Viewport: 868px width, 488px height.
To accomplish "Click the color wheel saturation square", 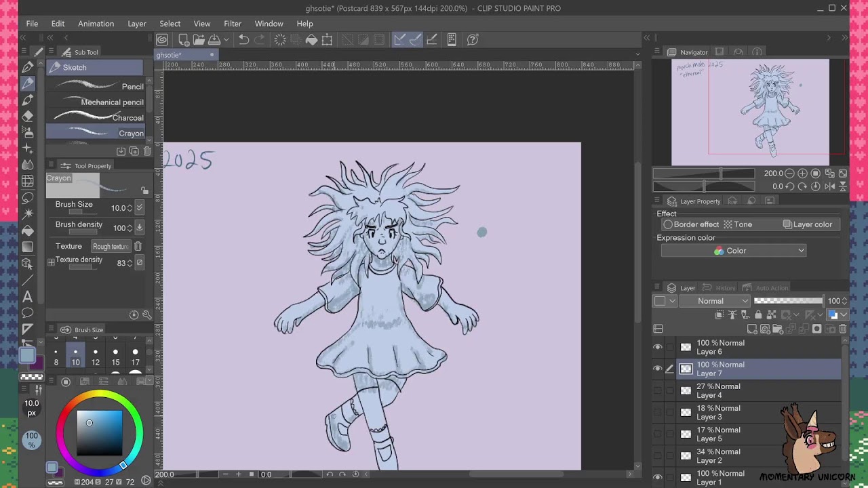I will click(x=99, y=432).
